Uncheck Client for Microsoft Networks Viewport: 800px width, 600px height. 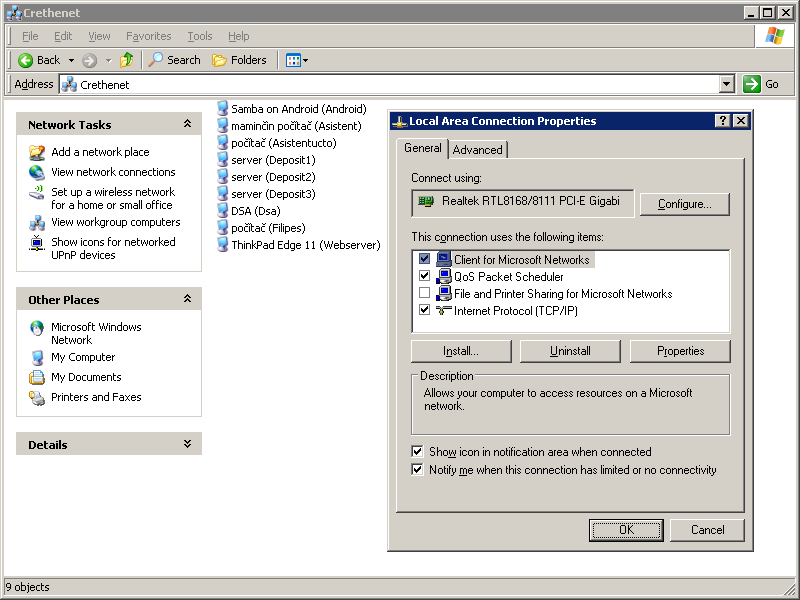(424, 259)
